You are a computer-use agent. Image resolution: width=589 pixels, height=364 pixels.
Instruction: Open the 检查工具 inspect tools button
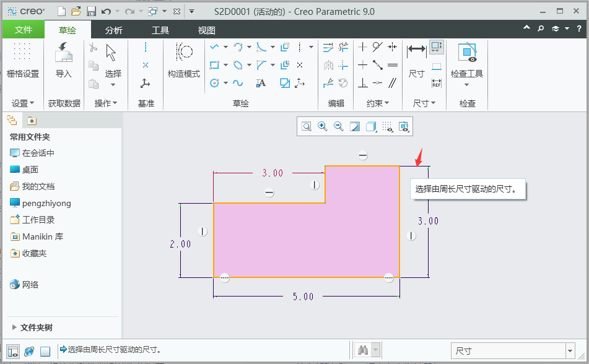click(467, 64)
